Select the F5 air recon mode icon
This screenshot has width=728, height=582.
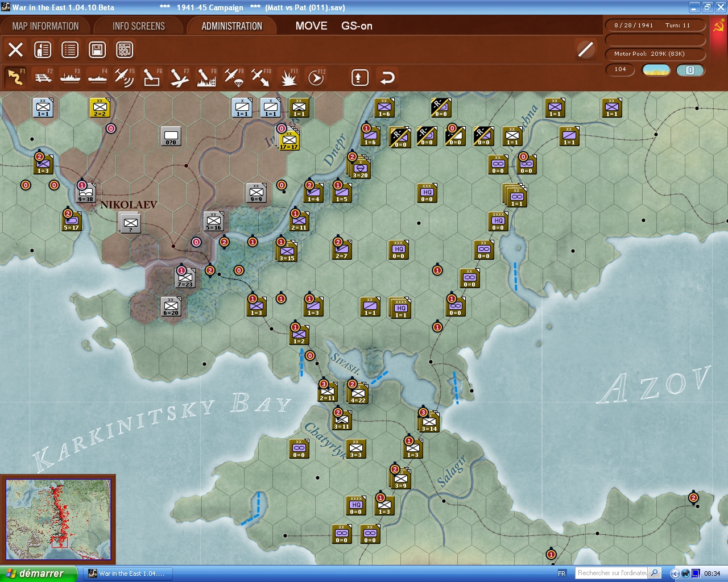point(125,77)
